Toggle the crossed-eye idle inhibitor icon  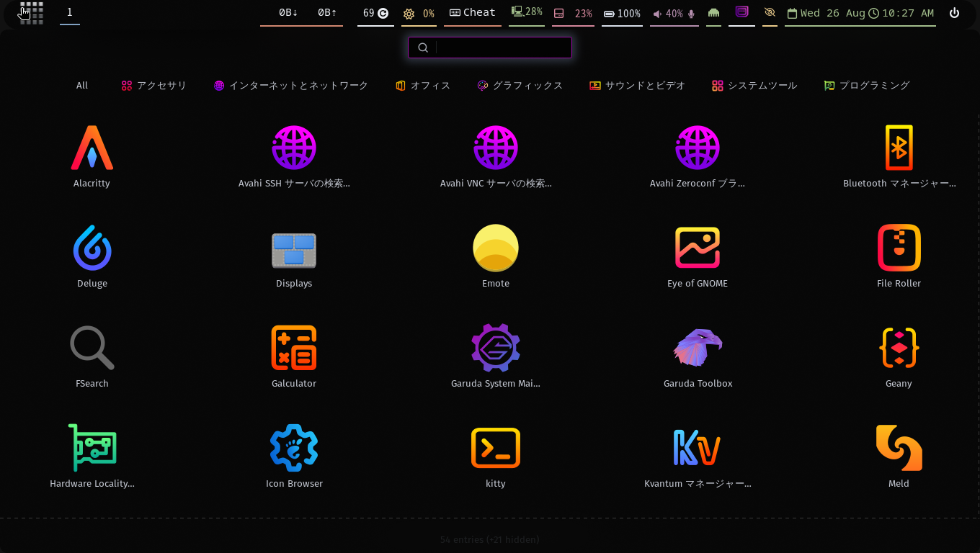770,13
